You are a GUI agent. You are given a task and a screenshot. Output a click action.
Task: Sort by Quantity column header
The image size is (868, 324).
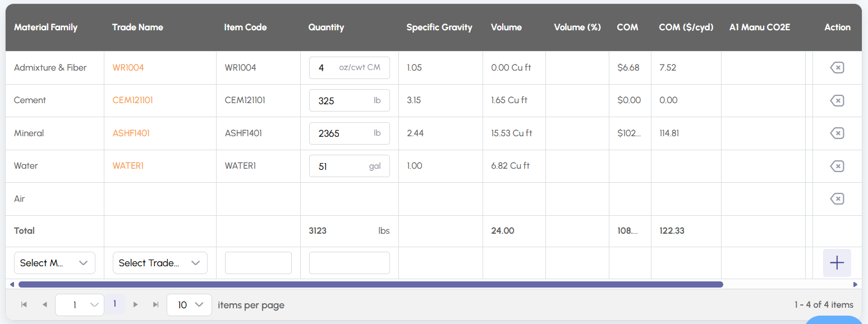tap(326, 27)
